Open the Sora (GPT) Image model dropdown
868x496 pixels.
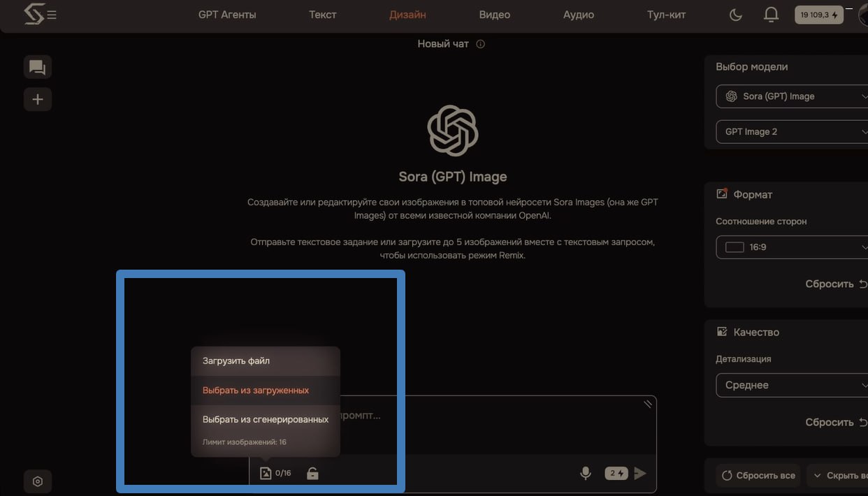(x=793, y=96)
